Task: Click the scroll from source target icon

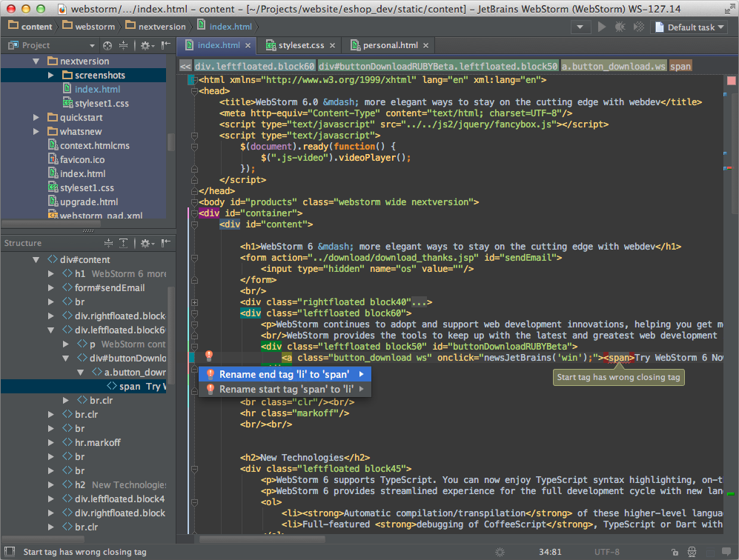Action: point(107,45)
